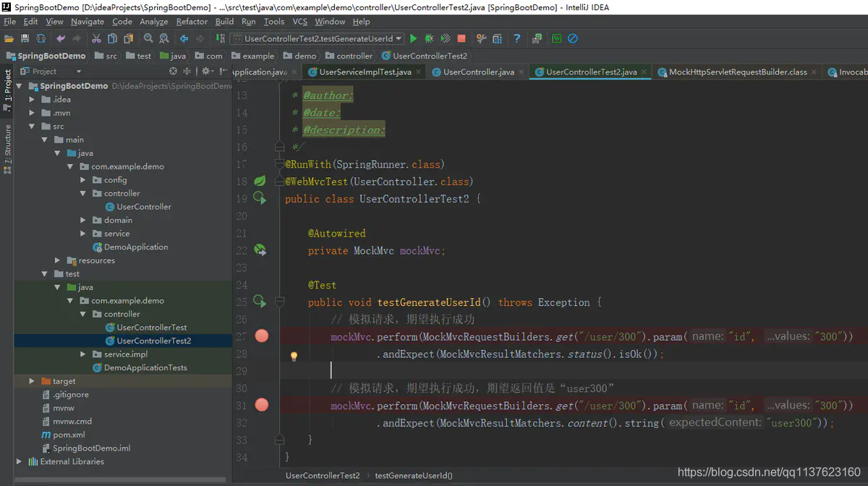Click the yellow intention light bulb
Viewport: 868px width, 486px height.
point(294,356)
